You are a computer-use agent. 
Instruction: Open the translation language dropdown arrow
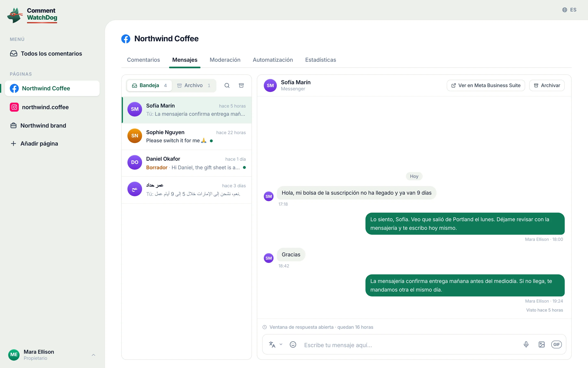[281, 344]
